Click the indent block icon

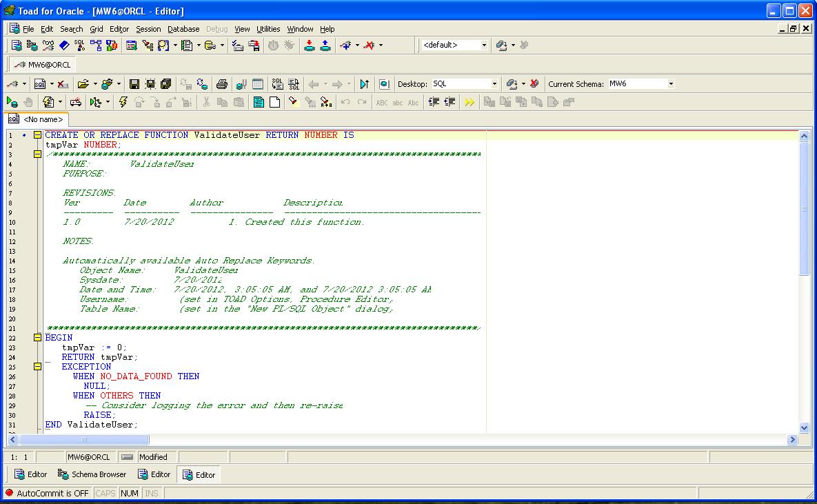(434, 102)
